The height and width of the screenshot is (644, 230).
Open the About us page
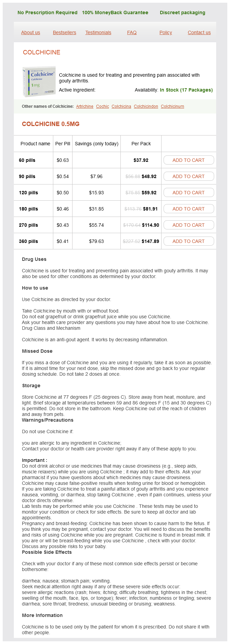pyautogui.click(x=30, y=32)
